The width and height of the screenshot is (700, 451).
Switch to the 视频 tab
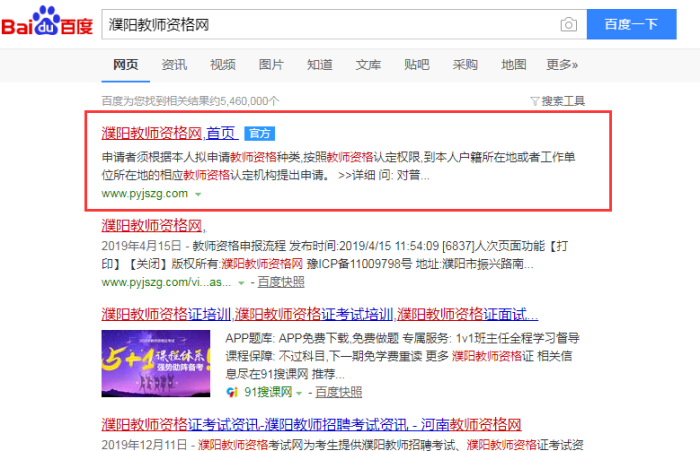tap(223, 65)
